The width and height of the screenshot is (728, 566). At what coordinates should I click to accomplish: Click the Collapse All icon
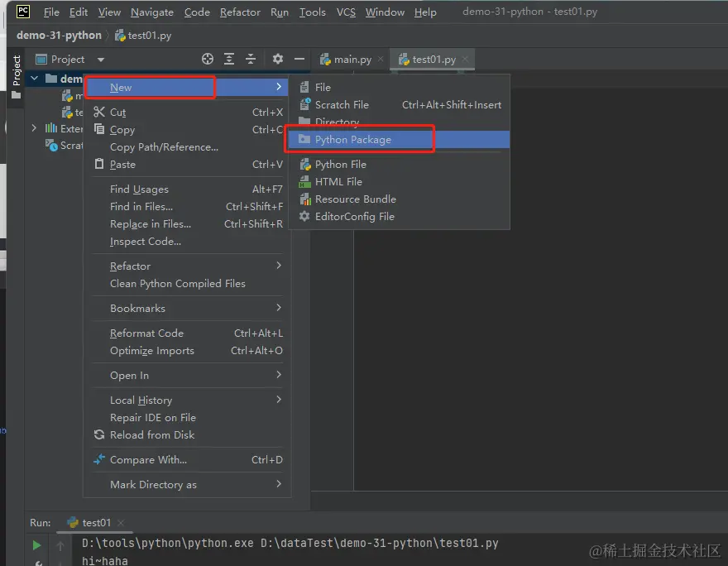point(250,59)
